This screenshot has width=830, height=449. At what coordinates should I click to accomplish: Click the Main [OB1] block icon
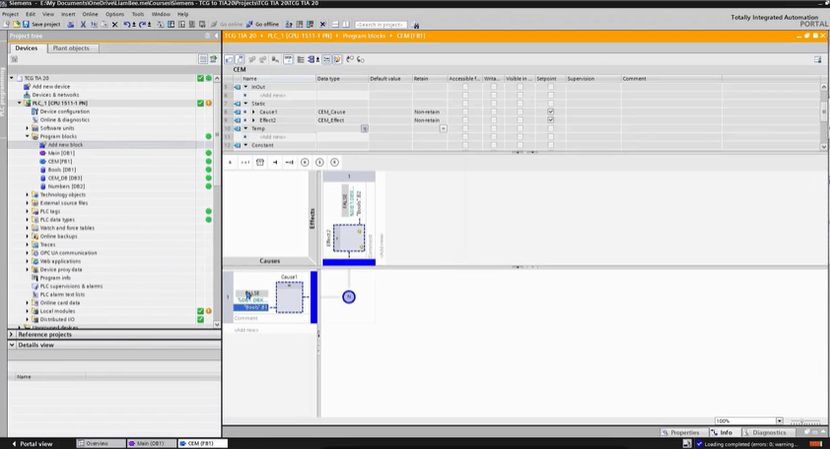[x=43, y=153]
